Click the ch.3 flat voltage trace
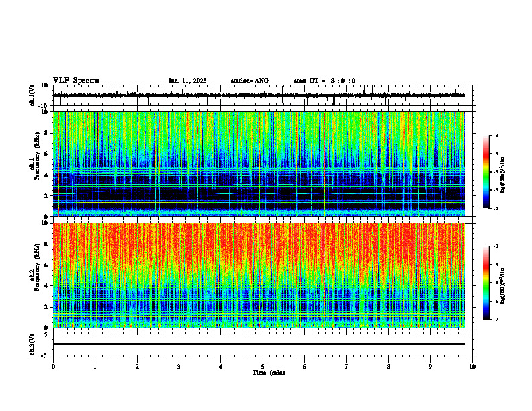Screen dimensions: 532x411 click(259, 344)
